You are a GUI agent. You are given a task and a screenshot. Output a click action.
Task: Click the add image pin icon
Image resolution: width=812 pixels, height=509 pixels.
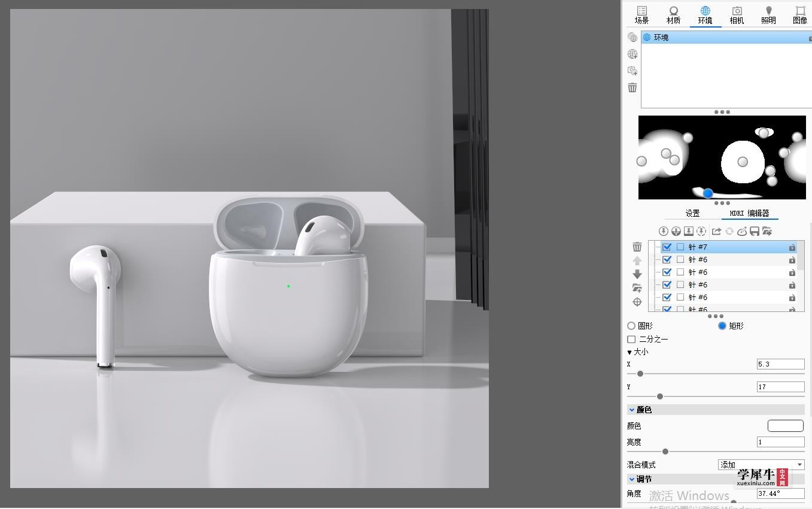pyautogui.click(x=689, y=231)
